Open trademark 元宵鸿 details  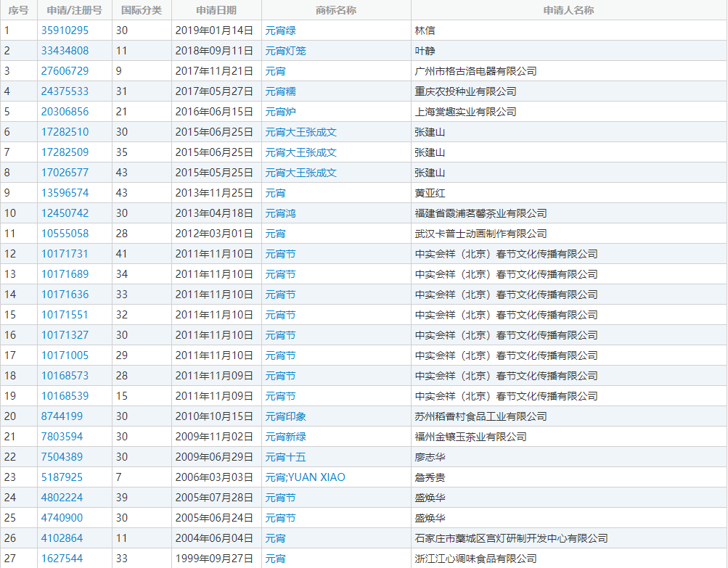click(x=280, y=213)
